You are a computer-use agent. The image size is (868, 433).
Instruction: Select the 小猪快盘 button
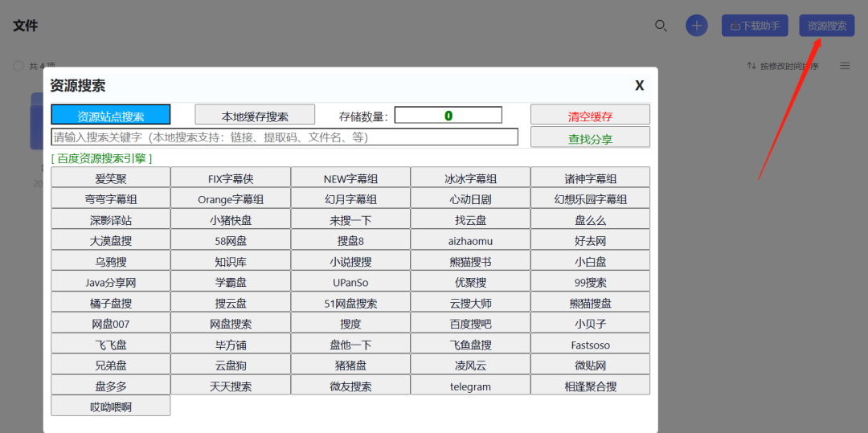pos(231,219)
